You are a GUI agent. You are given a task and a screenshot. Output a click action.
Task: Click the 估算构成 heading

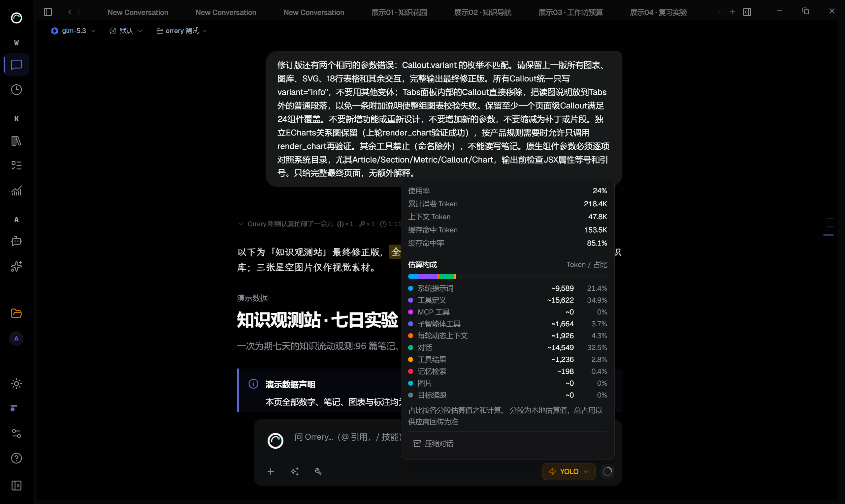(422, 265)
